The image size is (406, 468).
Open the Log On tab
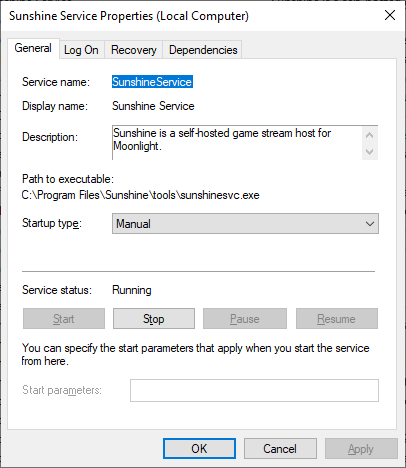(x=81, y=50)
